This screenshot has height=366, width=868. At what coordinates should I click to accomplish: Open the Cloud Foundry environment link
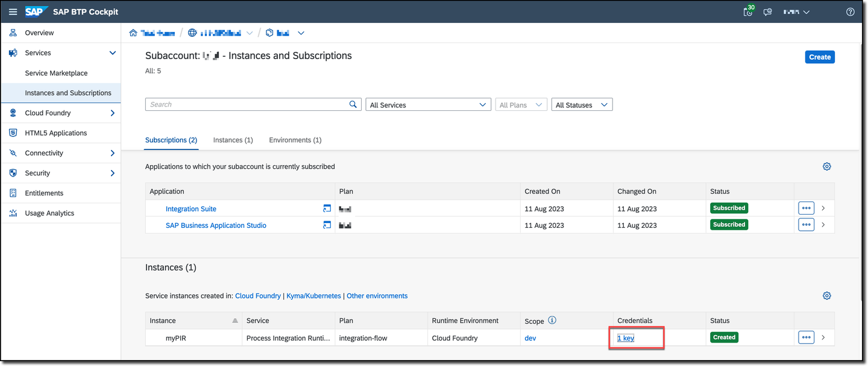258,295
